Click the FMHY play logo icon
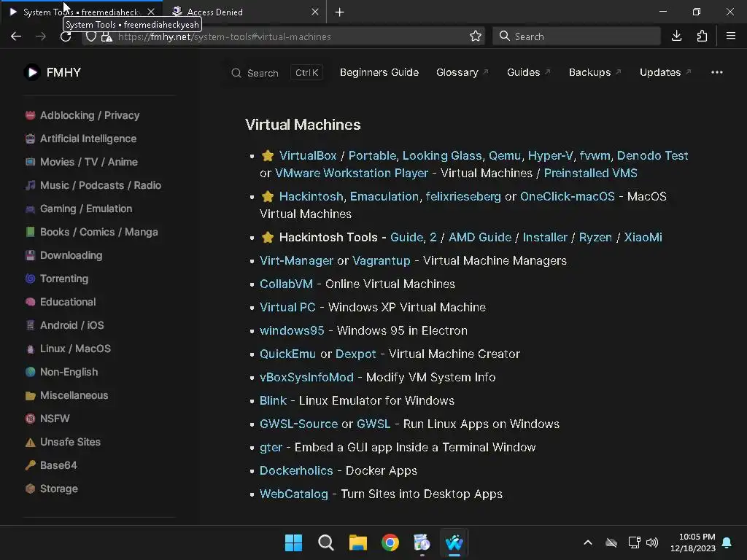 click(x=32, y=72)
